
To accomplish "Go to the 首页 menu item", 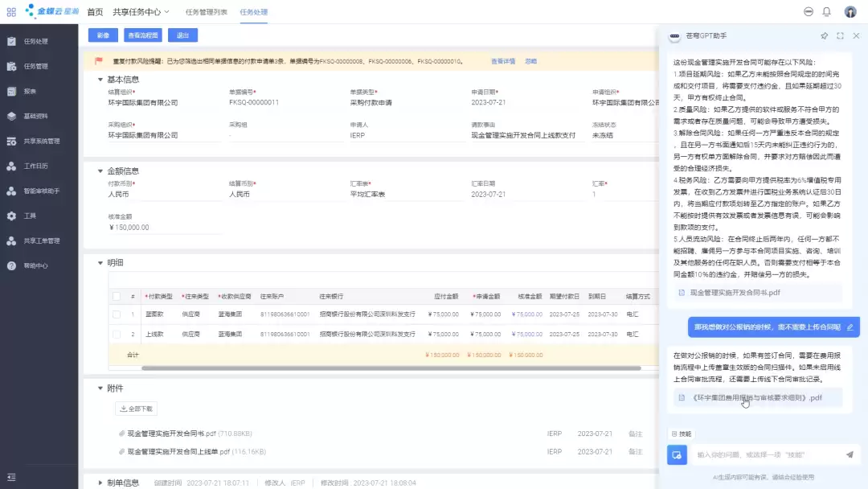I will (x=95, y=11).
